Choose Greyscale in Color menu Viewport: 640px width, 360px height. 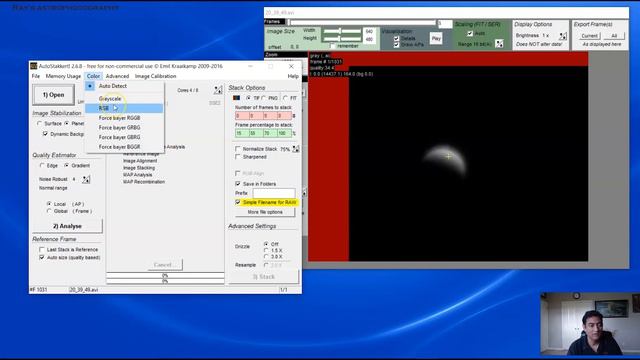124,98
